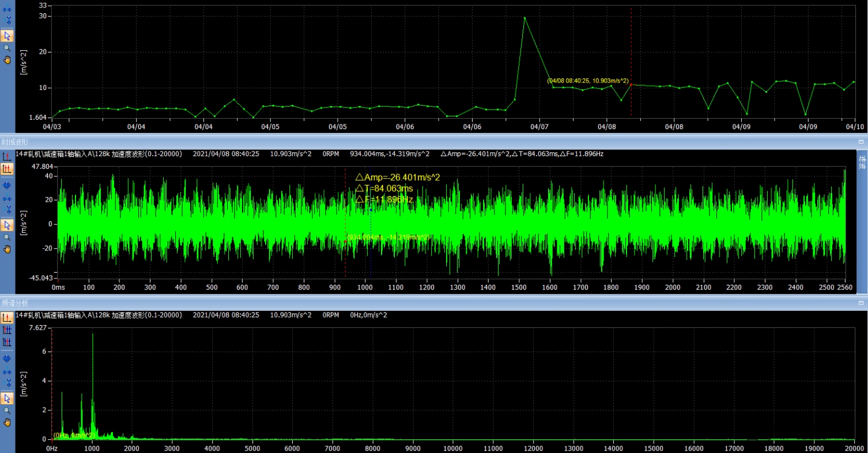
Task: Pick the hand pan tool in waveform toolbar
Action: [7, 249]
